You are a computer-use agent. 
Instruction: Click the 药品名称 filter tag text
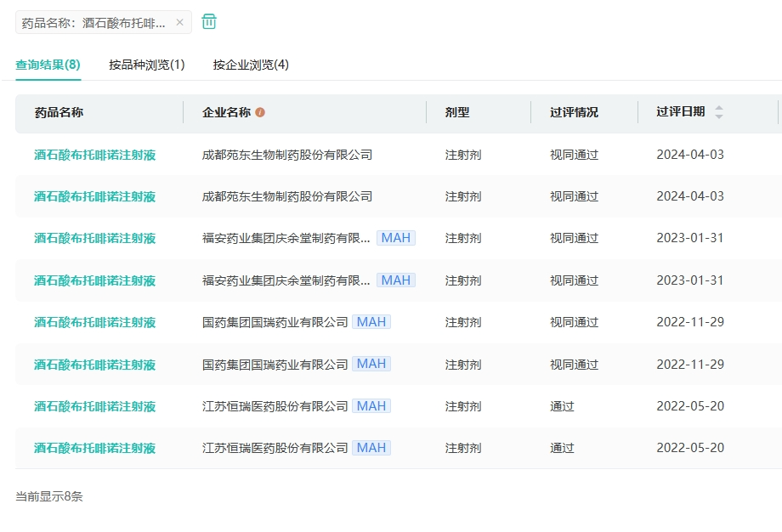(93, 23)
